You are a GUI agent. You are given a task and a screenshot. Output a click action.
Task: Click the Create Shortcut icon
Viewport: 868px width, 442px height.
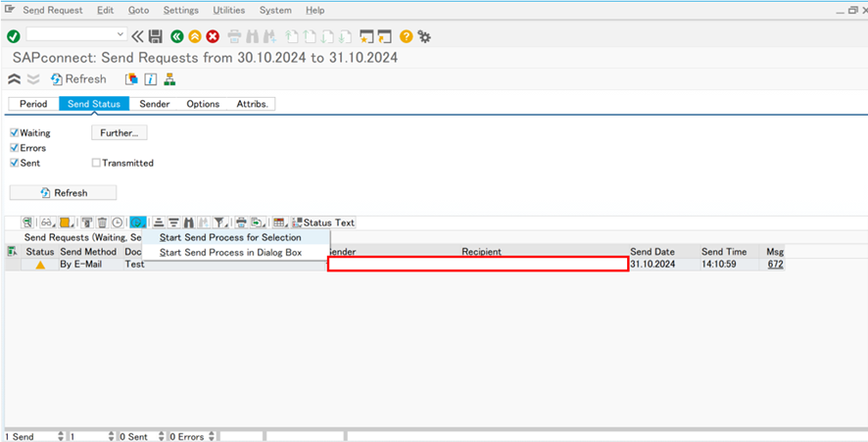384,36
